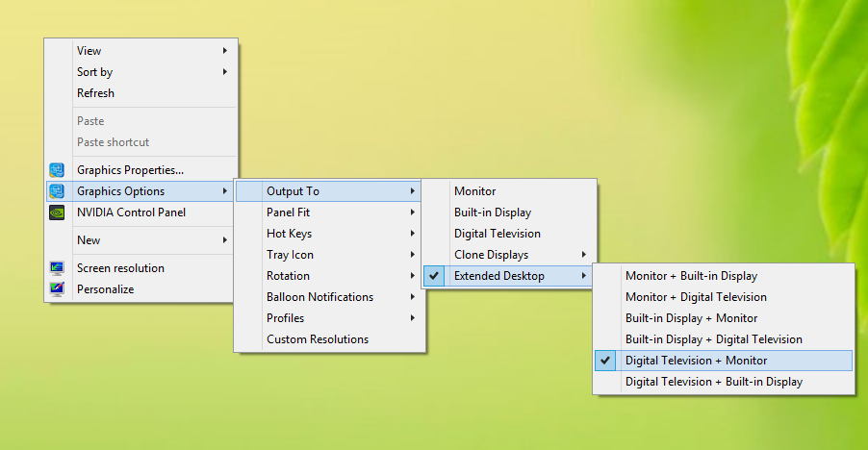868x450 pixels.
Task: Click the NVIDIA logo icon
Action: click(x=57, y=212)
